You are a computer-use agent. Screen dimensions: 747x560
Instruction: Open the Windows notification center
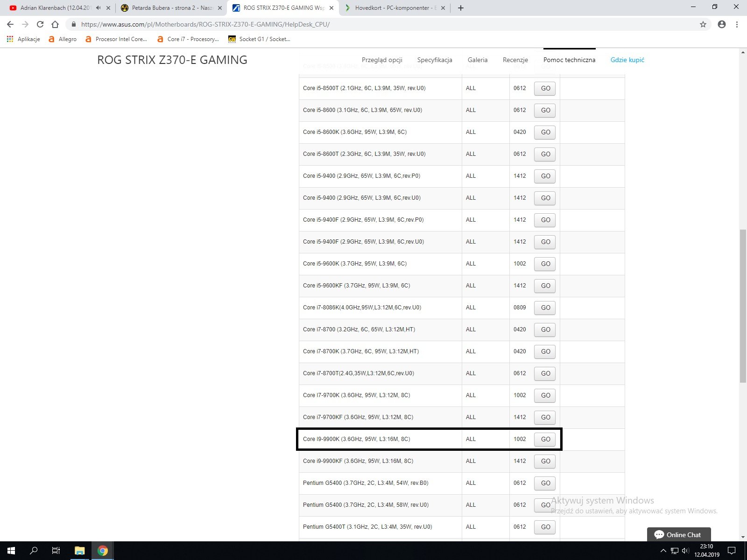(x=732, y=551)
